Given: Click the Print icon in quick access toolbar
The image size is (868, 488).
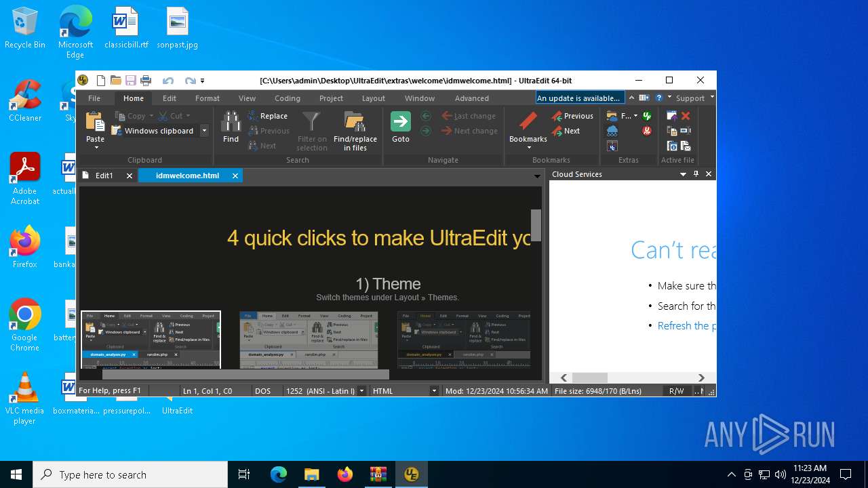Looking at the screenshot, I should pos(146,81).
